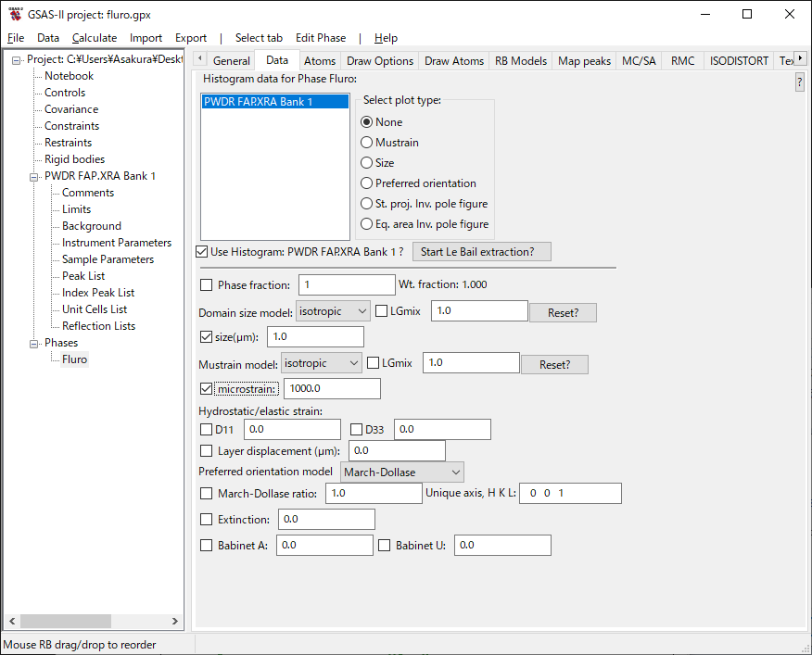The image size is (812, 655).
Task: Collapse the Phases tree node
Action: [35, 343]
